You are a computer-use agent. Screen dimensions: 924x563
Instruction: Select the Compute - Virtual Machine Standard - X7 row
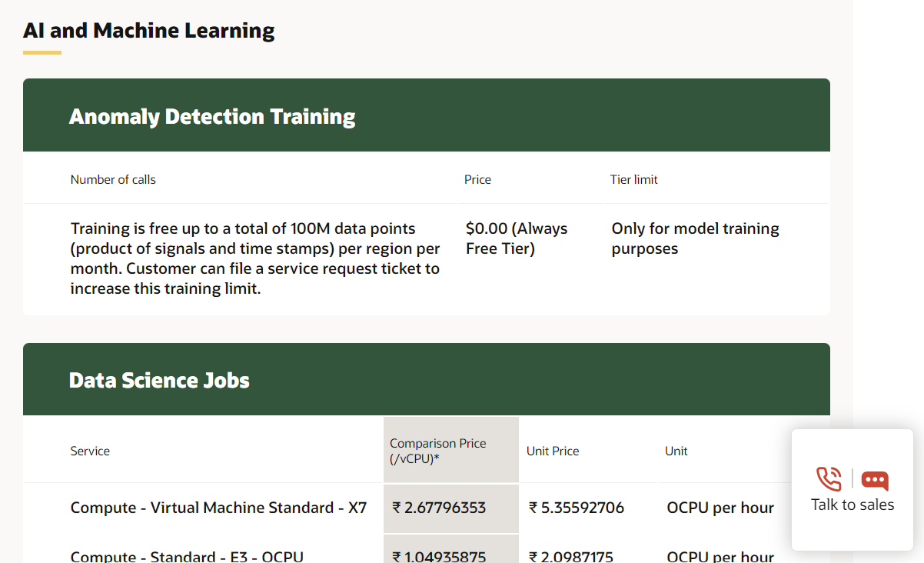218,508
